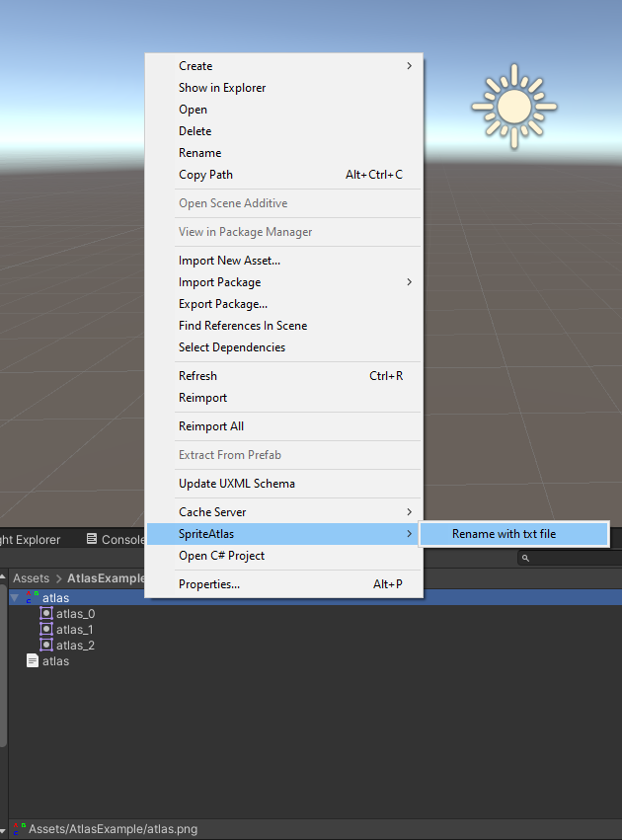Switch to the Console tab
Image resolution: width=622 pixels, height=840 pixels.
tap(116, 539)
